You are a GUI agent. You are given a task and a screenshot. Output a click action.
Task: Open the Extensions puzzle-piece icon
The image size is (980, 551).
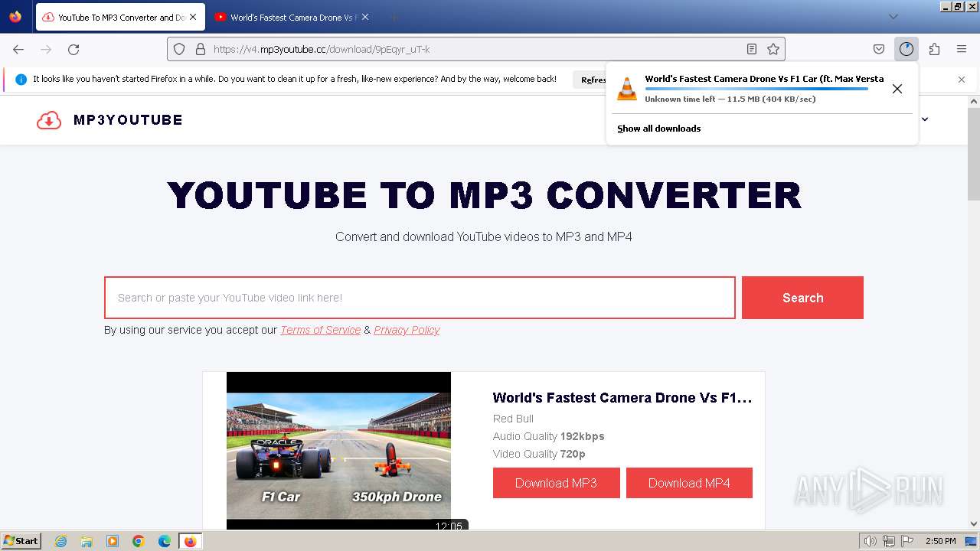934,49
